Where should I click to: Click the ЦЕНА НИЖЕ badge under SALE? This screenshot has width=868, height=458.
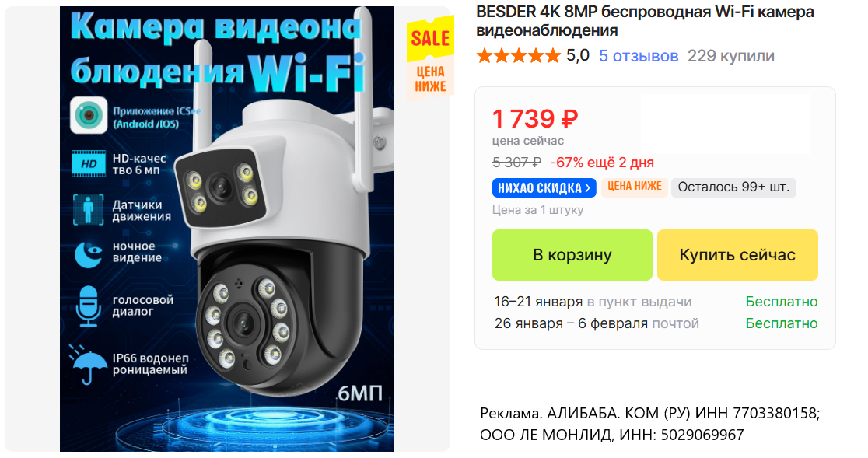(x=430, y=79)
